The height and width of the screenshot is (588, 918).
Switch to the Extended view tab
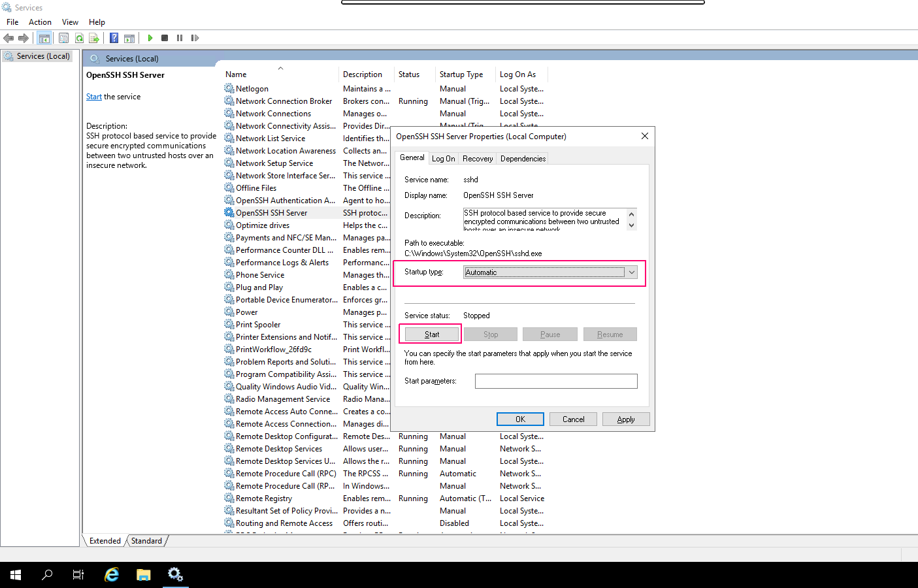coord(105,541)
